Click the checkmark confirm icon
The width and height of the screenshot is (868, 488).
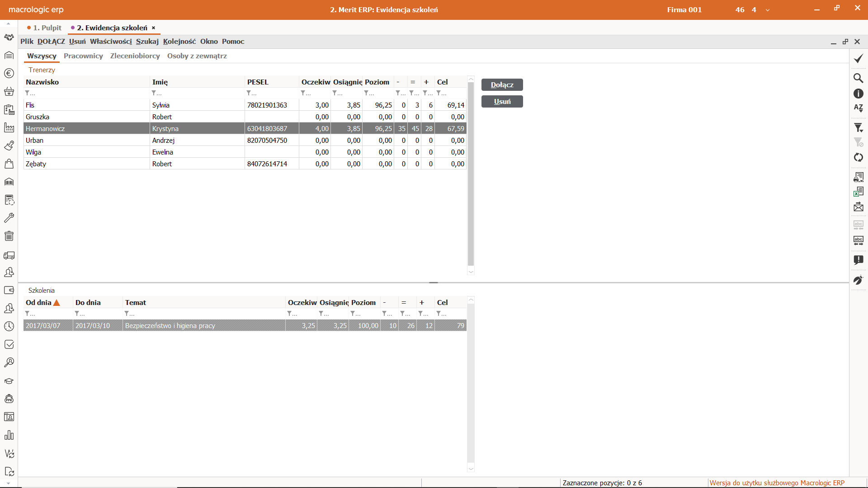858,59
